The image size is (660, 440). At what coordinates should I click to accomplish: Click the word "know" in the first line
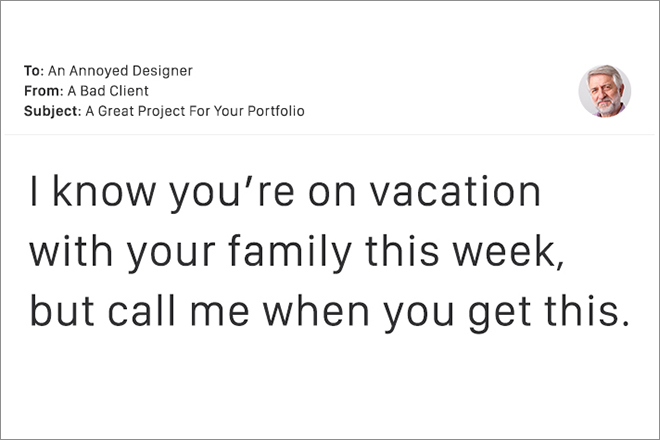coord(104,192)
